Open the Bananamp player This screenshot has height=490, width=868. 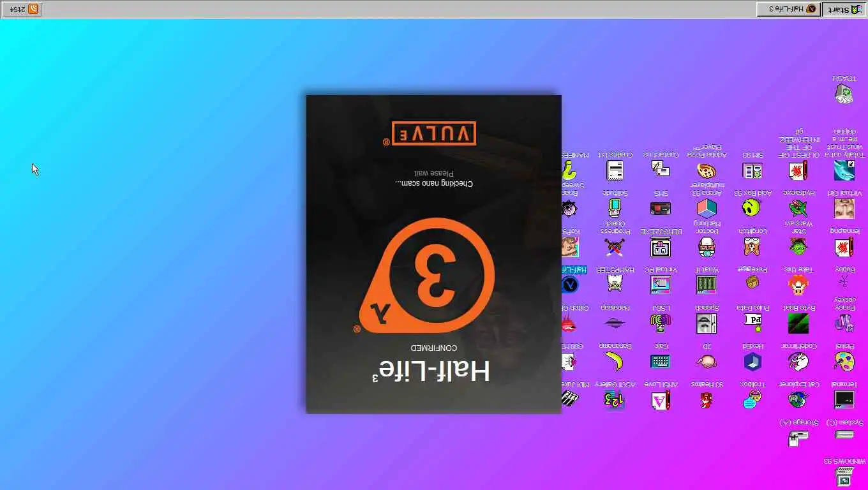615,361
